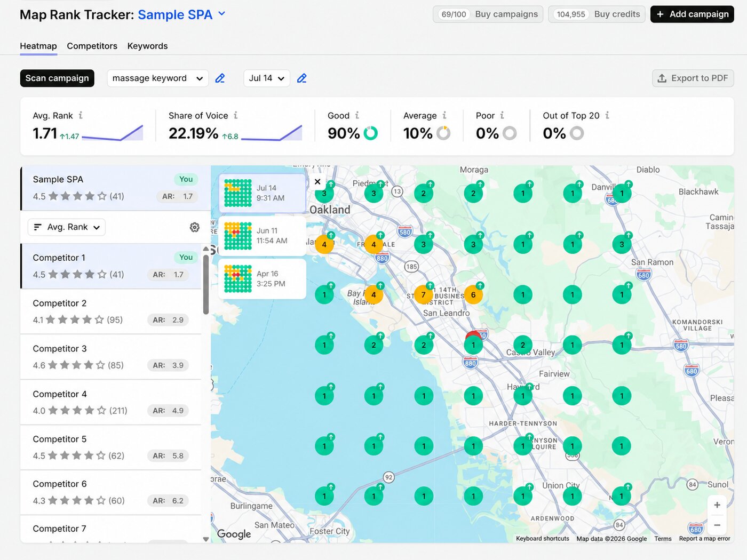
Task: Close the scan history panel
Action: (317, 182)
